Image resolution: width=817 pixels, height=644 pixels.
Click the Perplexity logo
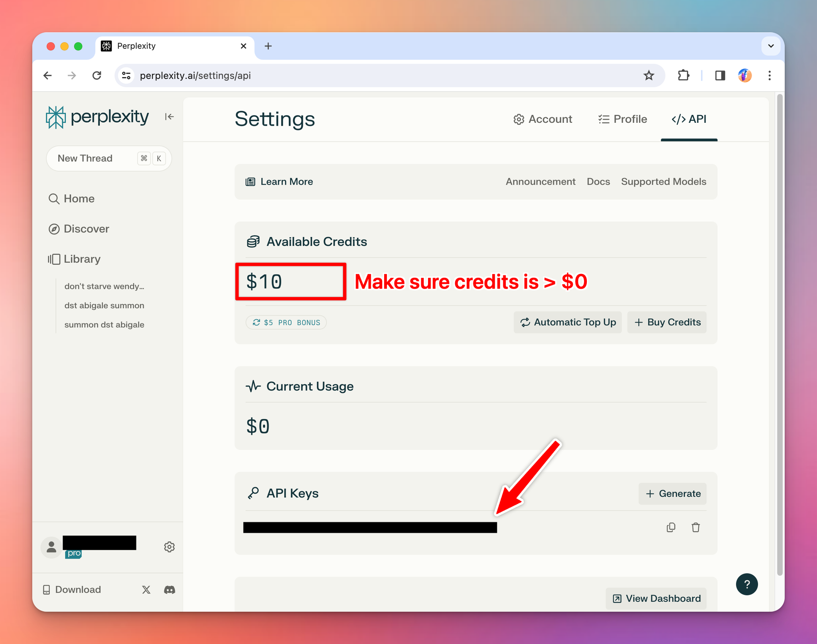[97, 117]
